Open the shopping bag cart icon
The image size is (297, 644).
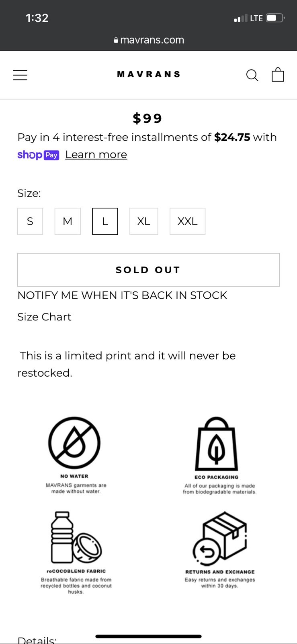[278, 74]
